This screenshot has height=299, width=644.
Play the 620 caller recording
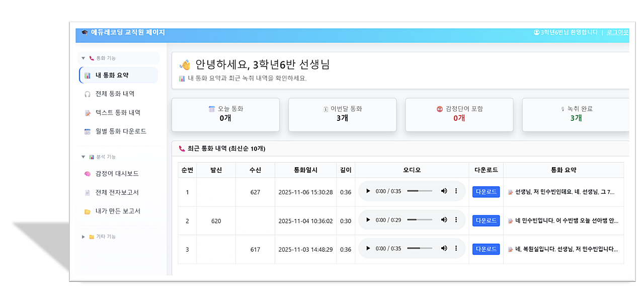click(x=368, y=220)
